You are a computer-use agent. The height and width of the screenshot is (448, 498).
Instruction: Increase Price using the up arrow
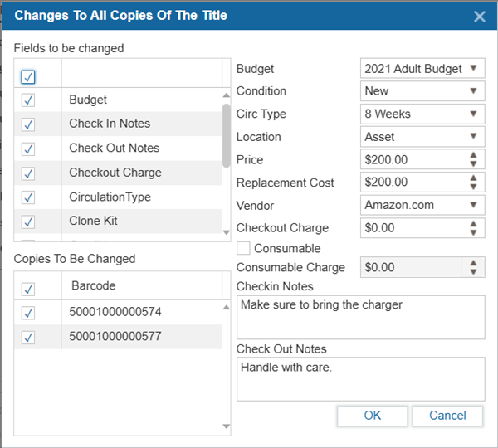click(473, 155)
